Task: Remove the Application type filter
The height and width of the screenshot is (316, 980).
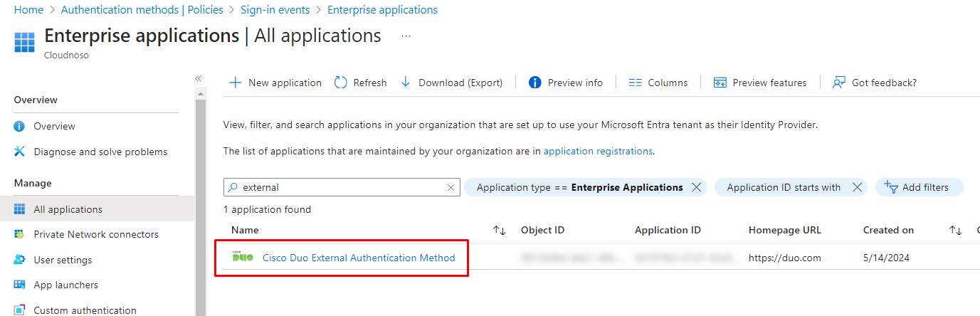Action: click(697, 187)
